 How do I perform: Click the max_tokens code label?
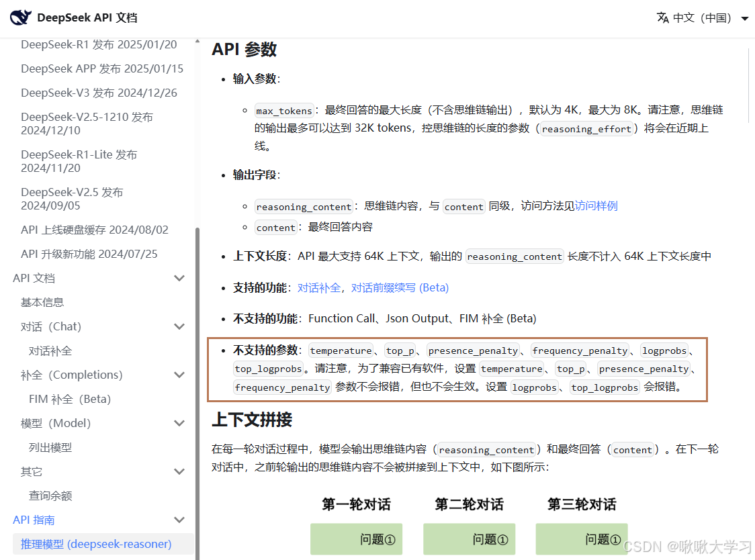click(x=284, y=111)
